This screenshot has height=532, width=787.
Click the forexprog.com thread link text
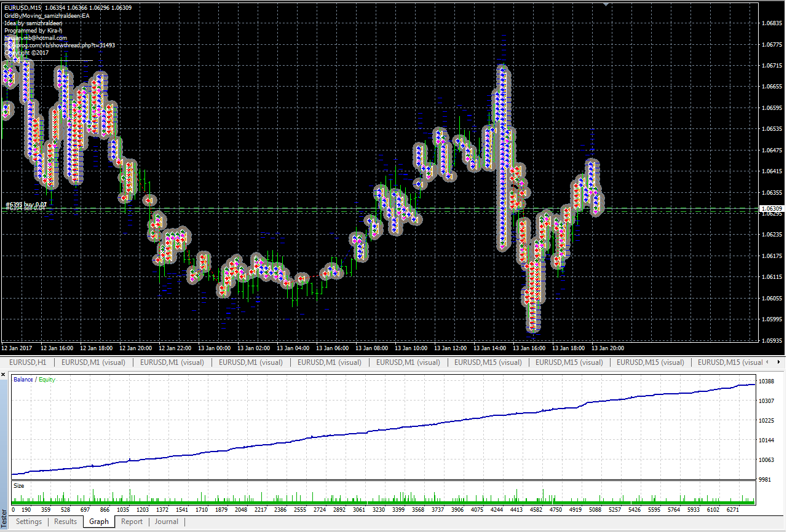click(60, 45)
